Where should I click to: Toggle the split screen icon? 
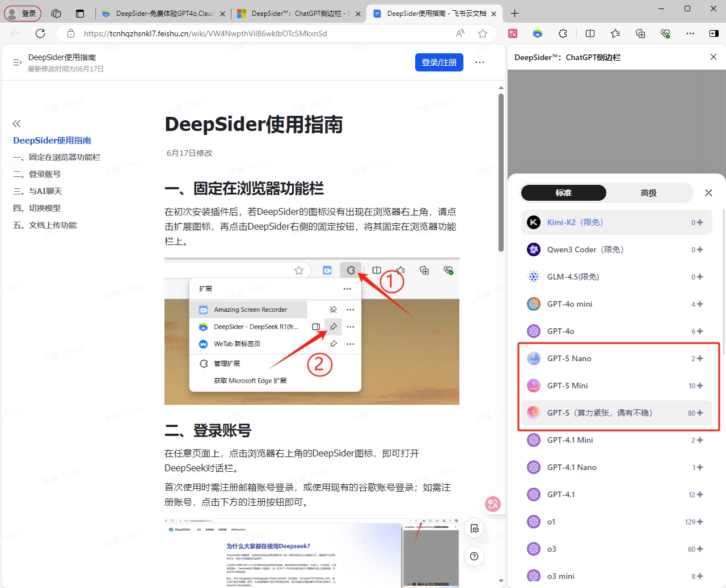pyautogui.click(x=590, y=33)
